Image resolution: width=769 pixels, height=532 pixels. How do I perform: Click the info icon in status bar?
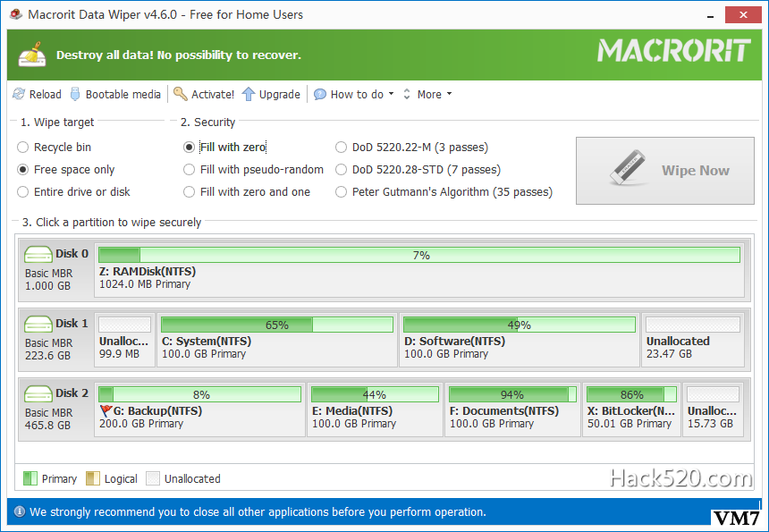click(19, 512)
